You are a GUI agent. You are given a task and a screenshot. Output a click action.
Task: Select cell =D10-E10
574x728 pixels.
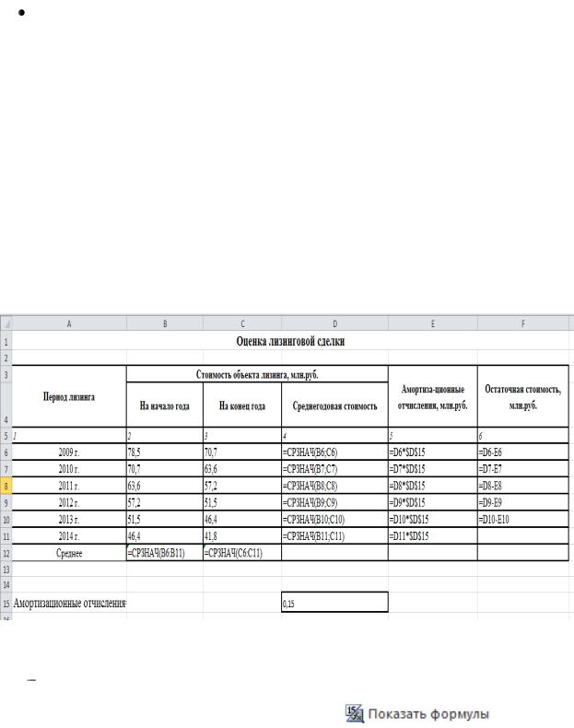coord(523,519)
